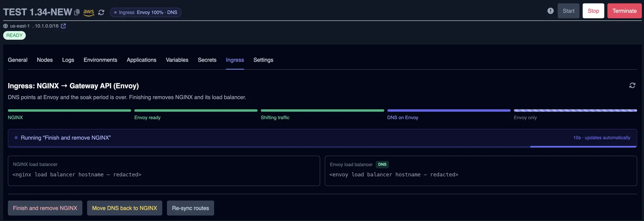Open the Environments tab
This screenshot has height=221, width=644.
(100, 60)
